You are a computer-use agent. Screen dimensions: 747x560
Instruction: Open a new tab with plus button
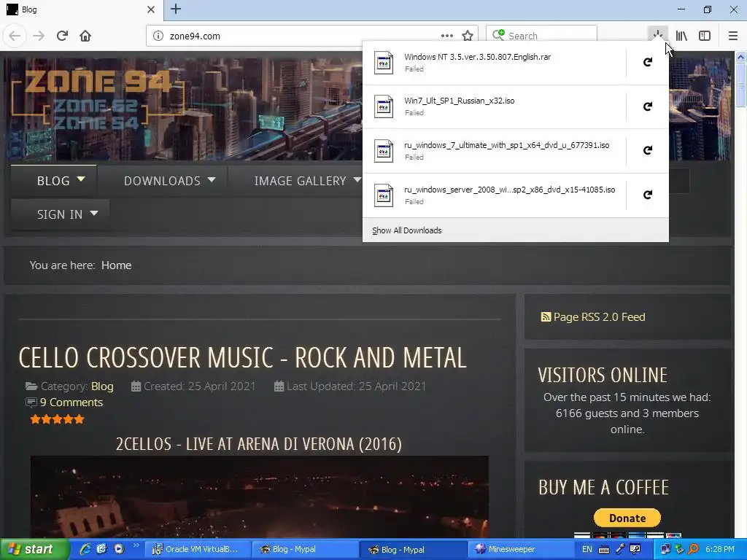[176, 9]
